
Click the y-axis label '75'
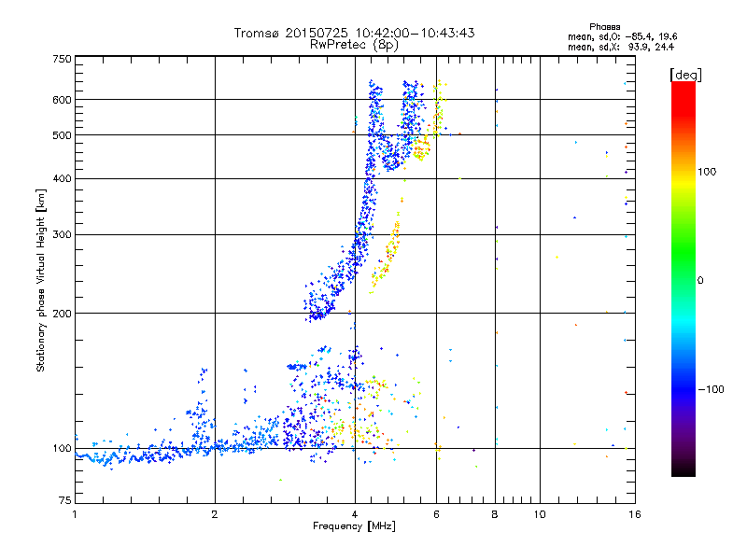(x=65, y=500)
